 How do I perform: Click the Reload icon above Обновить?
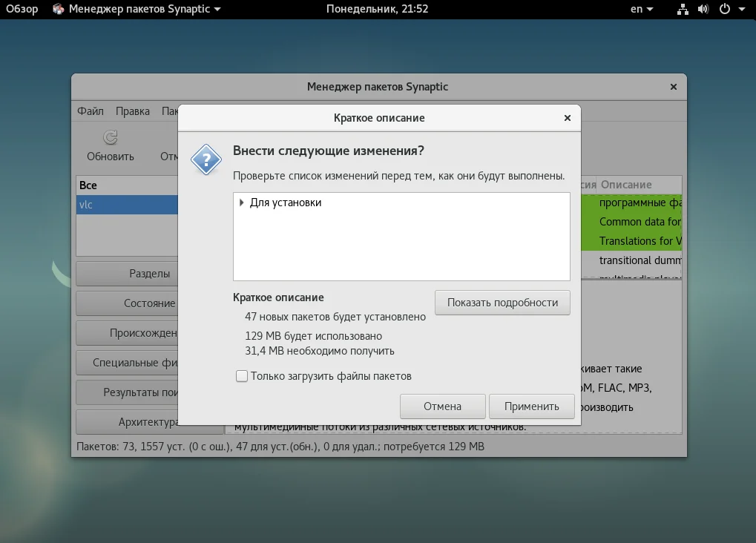point(111,137)
